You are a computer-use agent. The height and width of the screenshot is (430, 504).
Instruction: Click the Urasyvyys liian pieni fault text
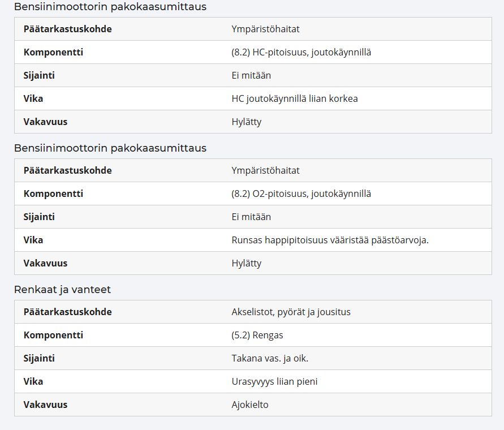pyautogui.click(x=274, y=381)
